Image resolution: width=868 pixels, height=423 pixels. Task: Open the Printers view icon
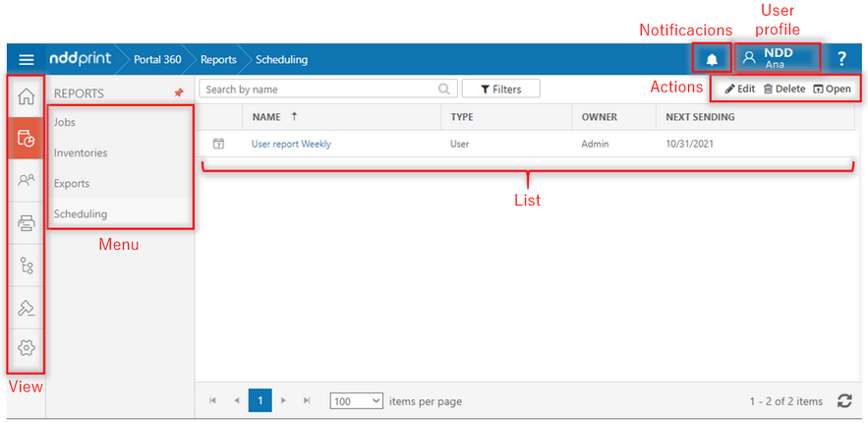[27, 223]
